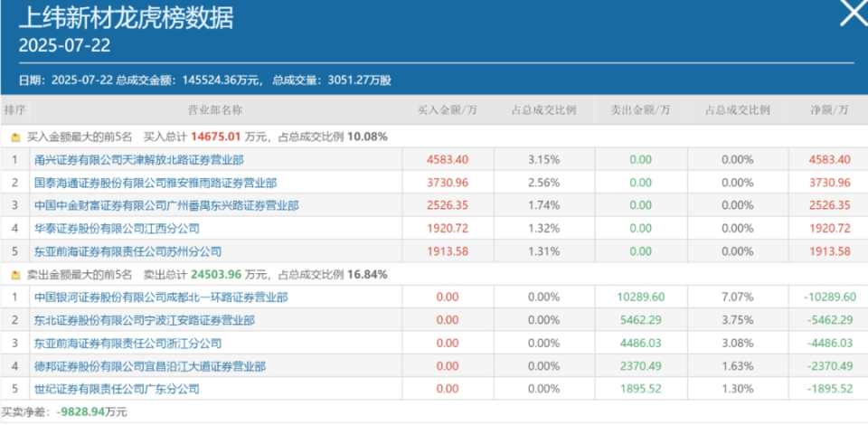Click the icon beside 卖出金额最大的前5名
The height and width of the screenshot is (425, 868).
pos(15,274)
